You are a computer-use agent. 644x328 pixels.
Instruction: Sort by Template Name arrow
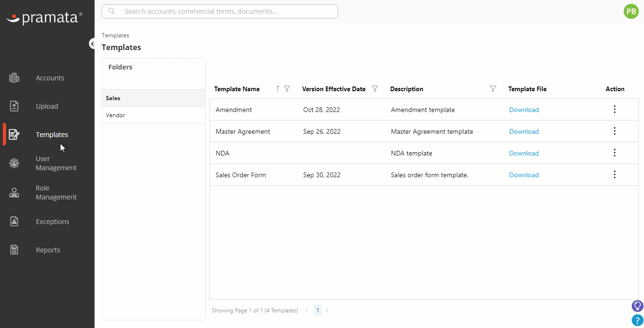[278, 89]
